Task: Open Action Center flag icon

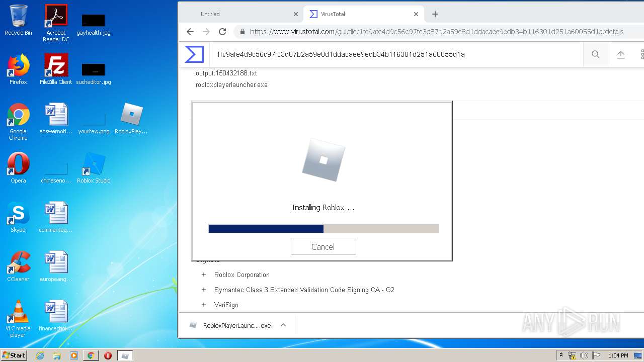Action: tap(596, 355)
